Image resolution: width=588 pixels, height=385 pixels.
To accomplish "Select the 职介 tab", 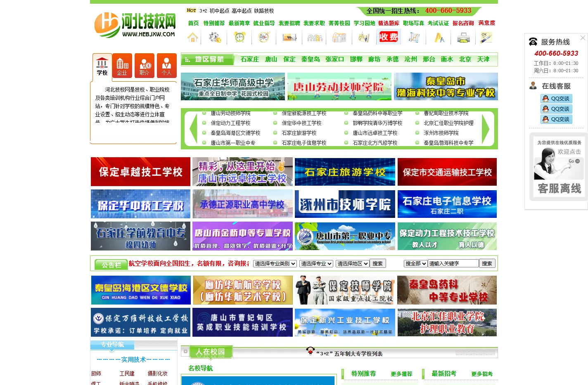I will point(144,65).
